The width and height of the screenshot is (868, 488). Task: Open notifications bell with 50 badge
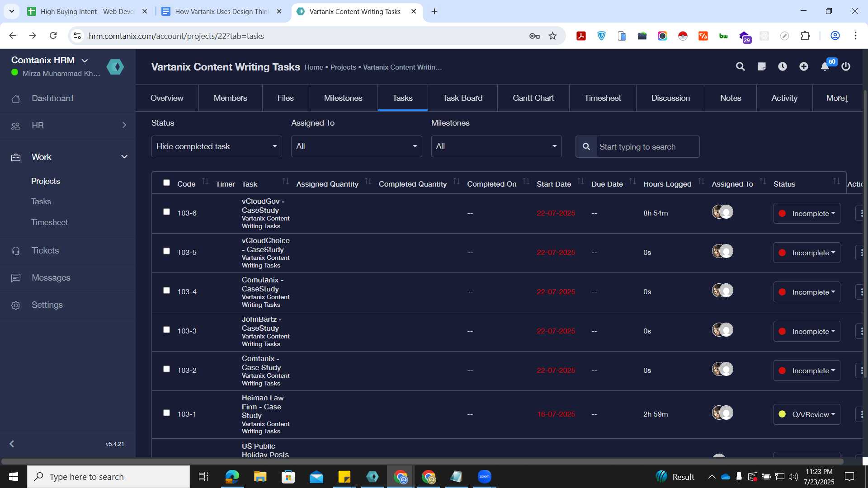coord(826,66)
